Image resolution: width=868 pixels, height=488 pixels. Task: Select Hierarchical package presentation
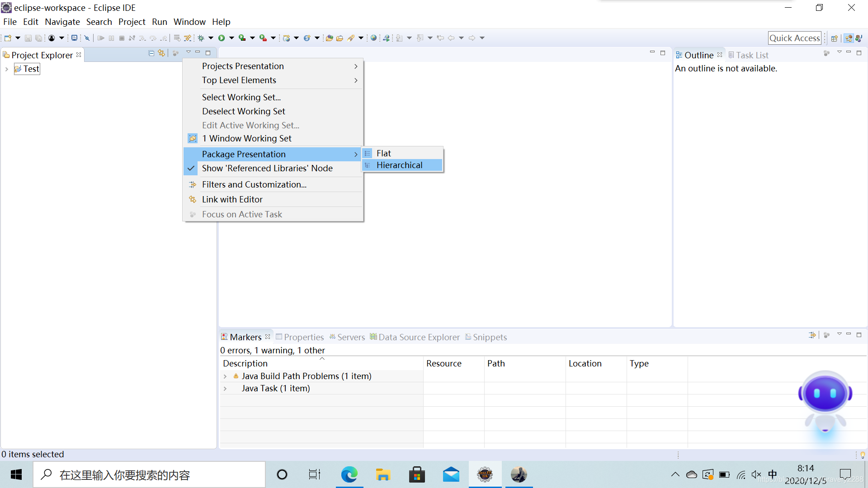pyautogui.click(x=399, y=165)
